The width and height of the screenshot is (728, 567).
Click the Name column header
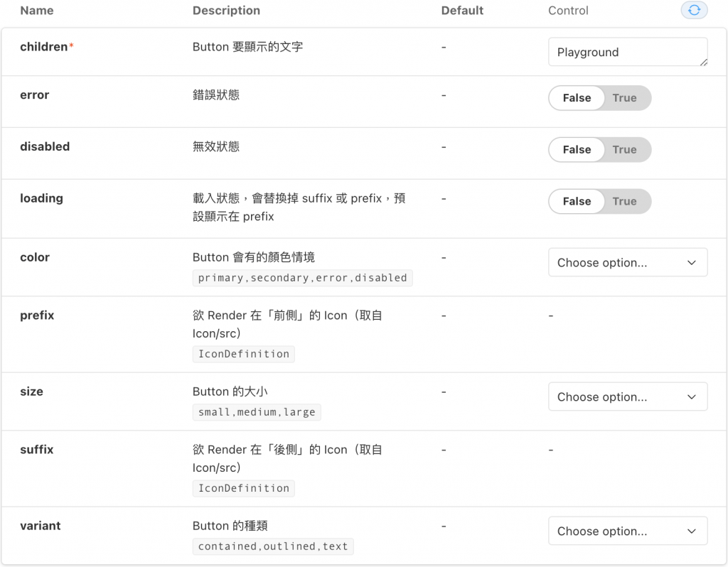coord(36,11)
